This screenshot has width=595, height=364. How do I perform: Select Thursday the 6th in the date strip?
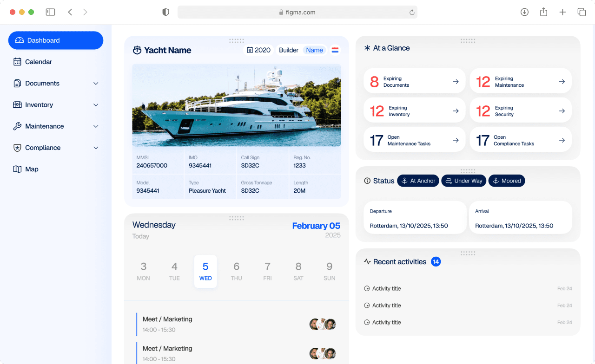coord(236,271)
